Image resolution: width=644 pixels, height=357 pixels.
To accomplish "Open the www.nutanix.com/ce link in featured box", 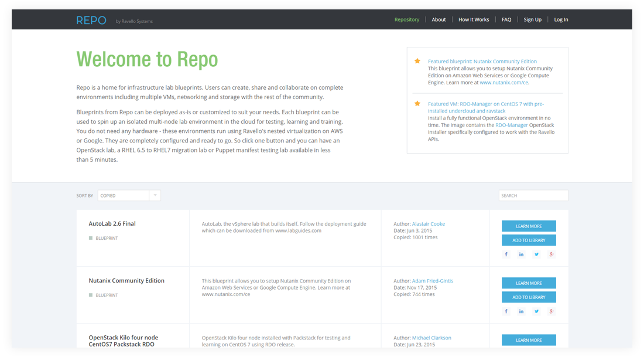I will [x=504, y=83].
